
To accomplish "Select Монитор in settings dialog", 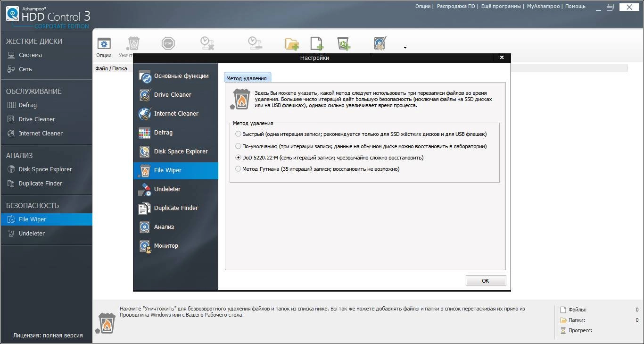I will pyautogui.click(x=176, y=246).
